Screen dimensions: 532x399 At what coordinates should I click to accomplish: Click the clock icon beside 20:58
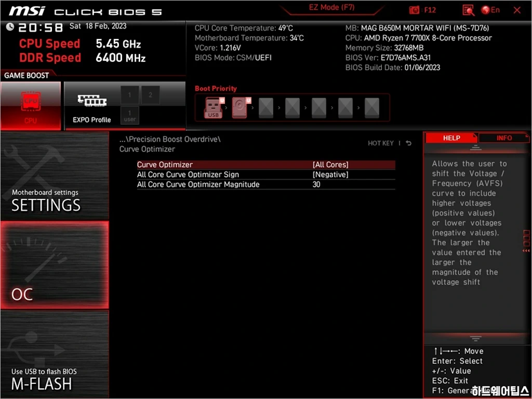tap(10, 26)
